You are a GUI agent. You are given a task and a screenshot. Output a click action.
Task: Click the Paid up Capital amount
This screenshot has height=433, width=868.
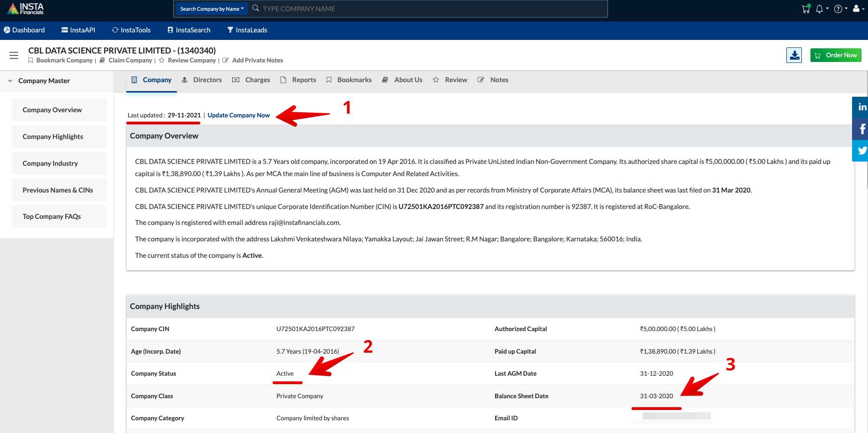coord(678,351)
